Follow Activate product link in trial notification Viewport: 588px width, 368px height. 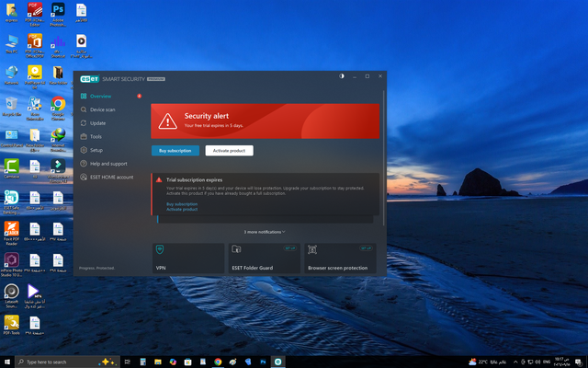point(182,209)
